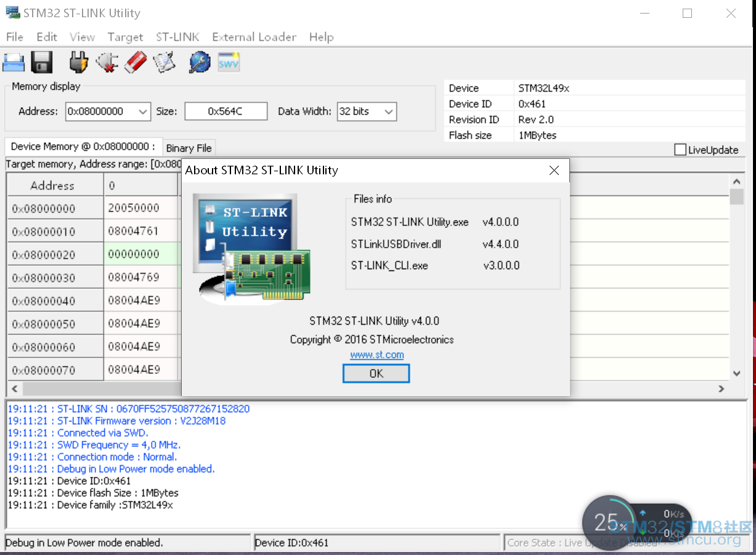Viewport: 756px width, 555px height.
Task: Click the Address text field 0x08000000
Action: point(100,111)
